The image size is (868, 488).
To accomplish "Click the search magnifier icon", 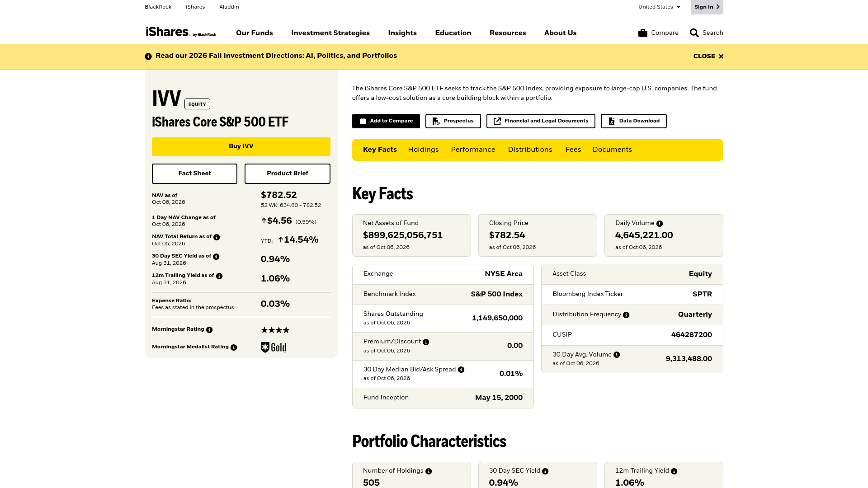I will (694, 33).
